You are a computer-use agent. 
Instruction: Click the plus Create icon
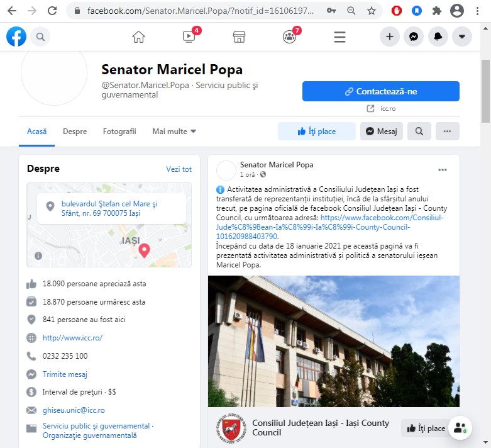pos(390,37)
